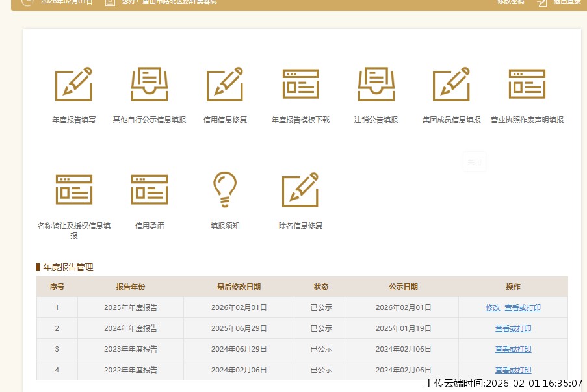Click the 其他自行公示信息填报 tray icon
Image resolution: width=587 pixels, height=392 pixels.
(x=149, y=85)
